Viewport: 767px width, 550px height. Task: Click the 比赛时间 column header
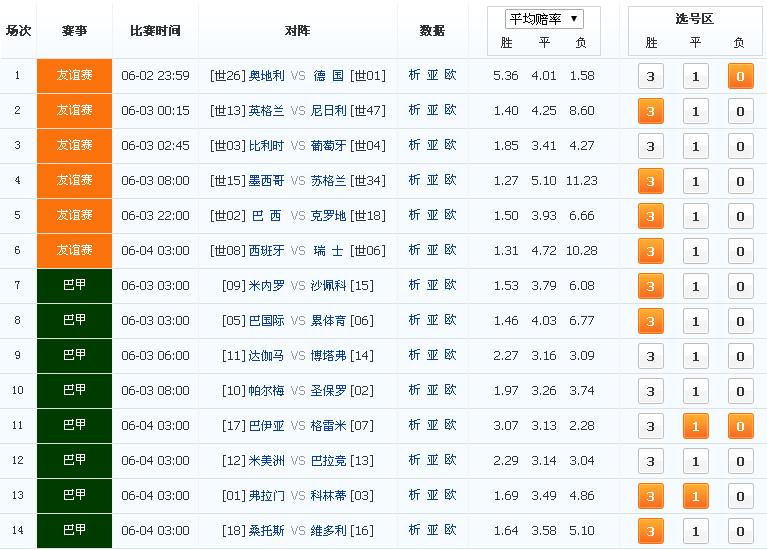[155, 31]
